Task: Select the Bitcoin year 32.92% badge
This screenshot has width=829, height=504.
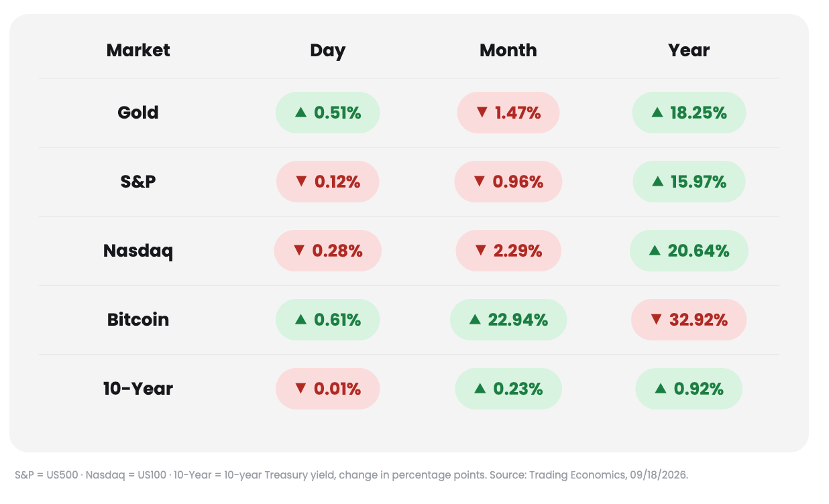Action: pyautogui.click(x=689, y=320)
